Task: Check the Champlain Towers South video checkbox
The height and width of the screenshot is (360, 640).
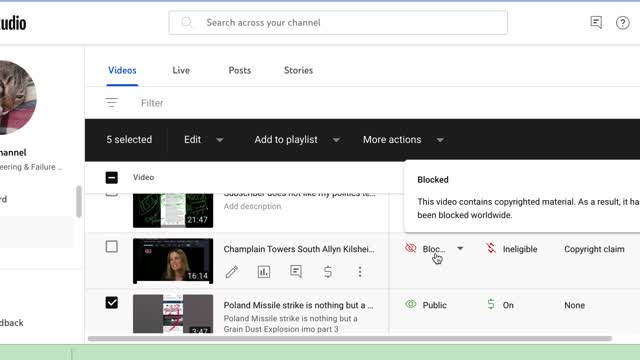Action: [111, 247]
